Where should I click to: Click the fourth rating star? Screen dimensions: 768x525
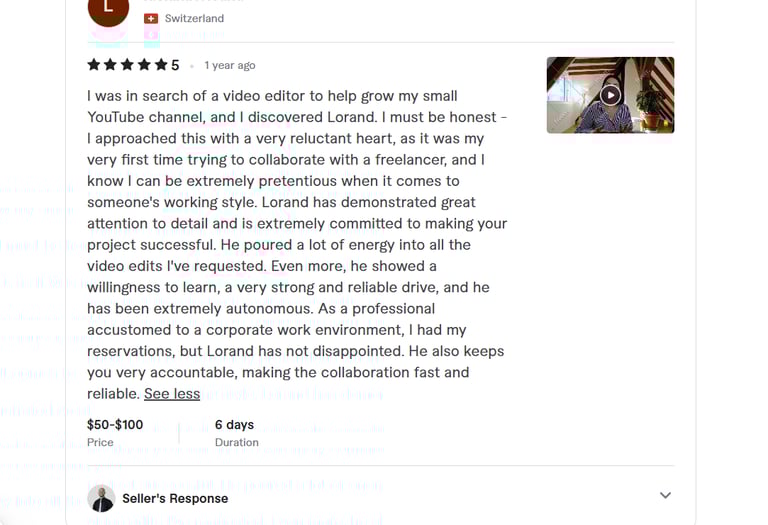click(x=144, y=65)
